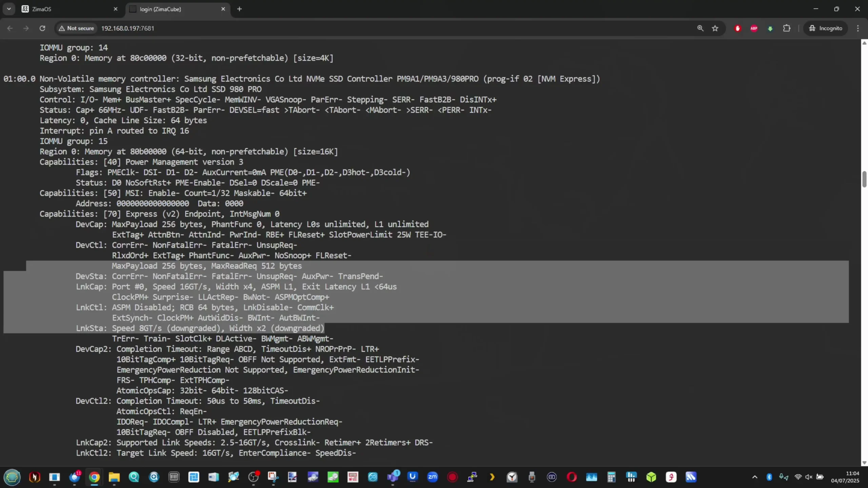Open Chrome's three-dot menu

tap(858, 28)
